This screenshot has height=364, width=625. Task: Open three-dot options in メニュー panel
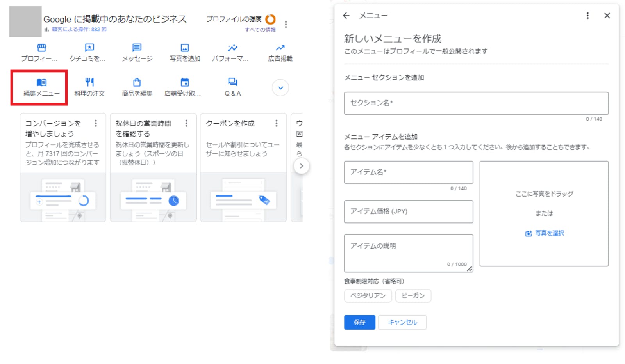tap(587, 16)
